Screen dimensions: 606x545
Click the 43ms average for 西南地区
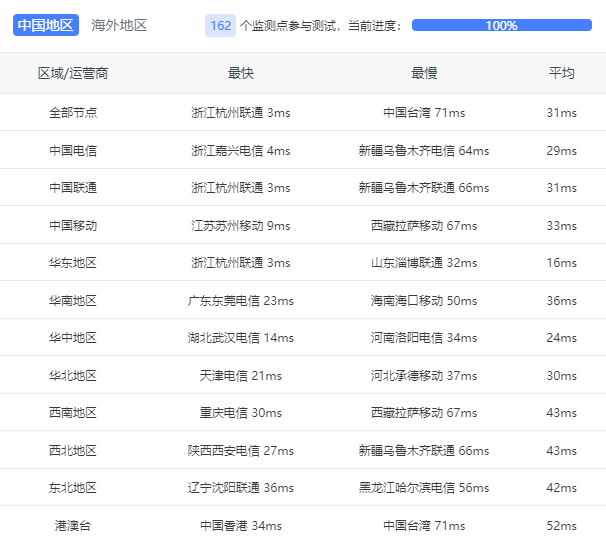(562, 412)
